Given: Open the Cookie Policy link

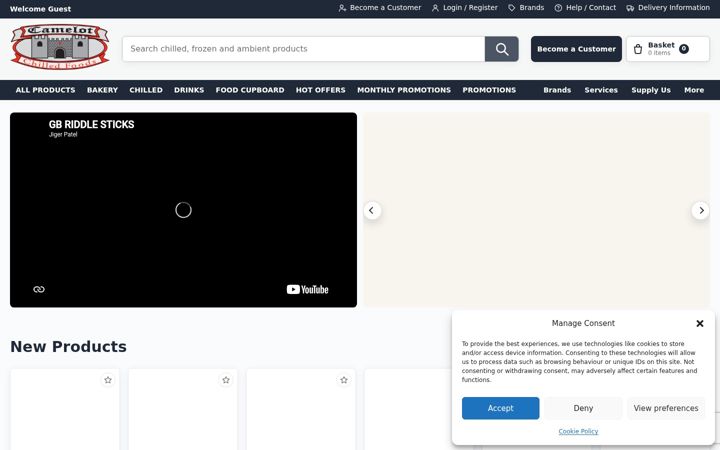Looking at the screenshot, I should click(578, 431).
